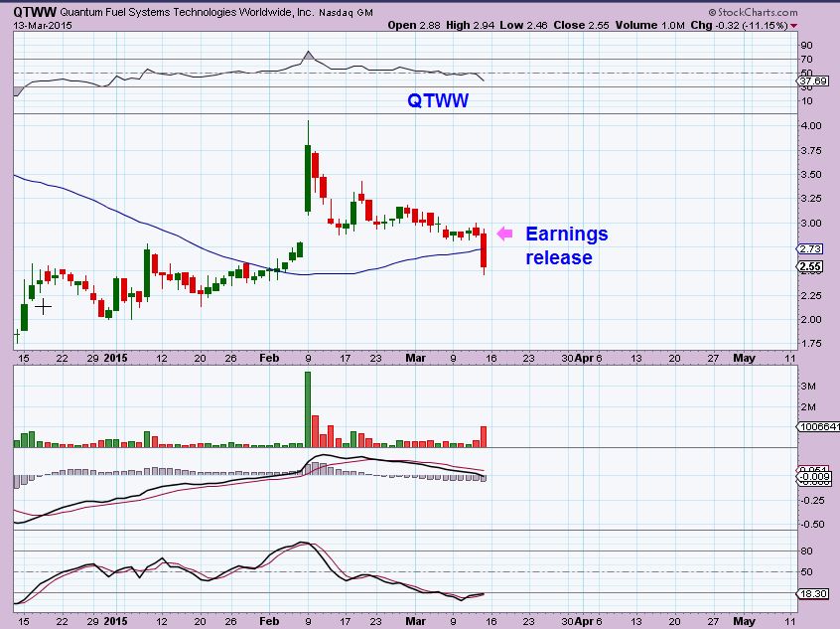Click the MACD histogram tag -0.009
The height and width of the screenshot is (629, 840).
815,476
